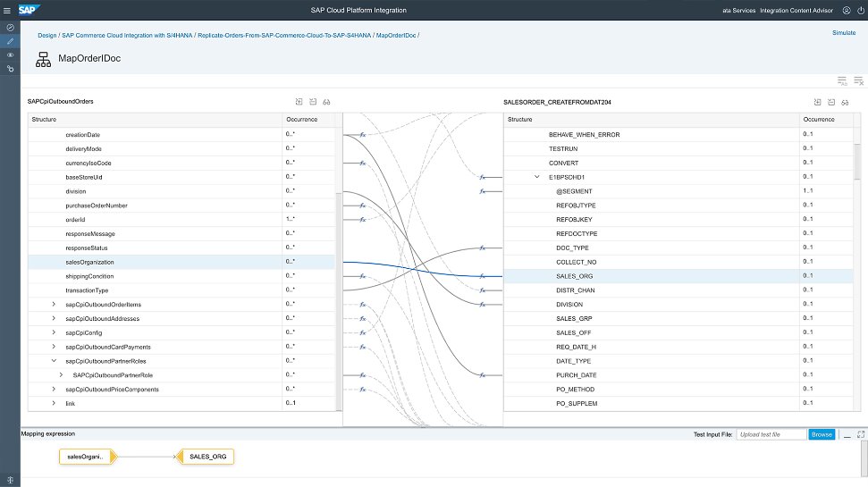This screenshot has height=487, width=868.
Task: Expand the sapCpiOutboundOrderItems node
Action: (x=54, y=305)
